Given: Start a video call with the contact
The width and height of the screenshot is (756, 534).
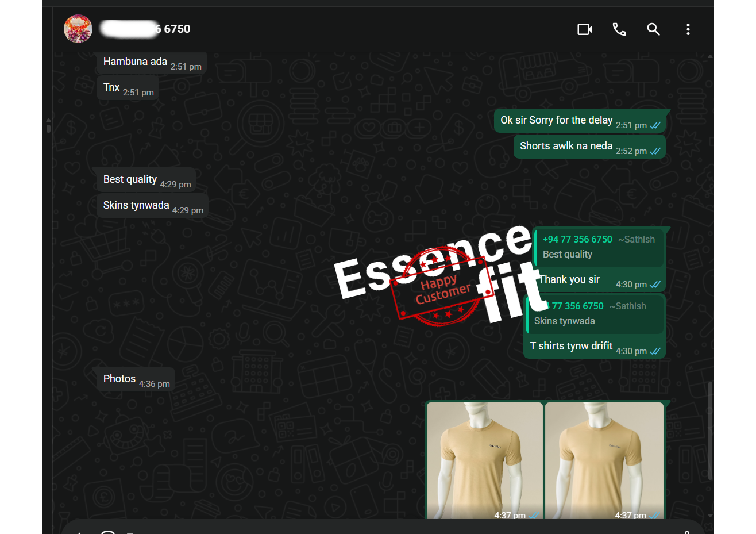Looking at the screenshot, I should 585,29.
